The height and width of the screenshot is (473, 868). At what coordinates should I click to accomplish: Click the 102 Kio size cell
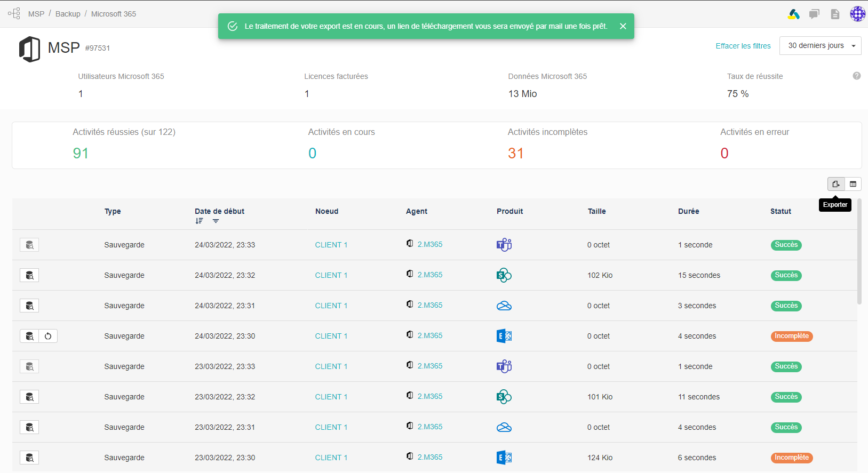coord(600,275)
